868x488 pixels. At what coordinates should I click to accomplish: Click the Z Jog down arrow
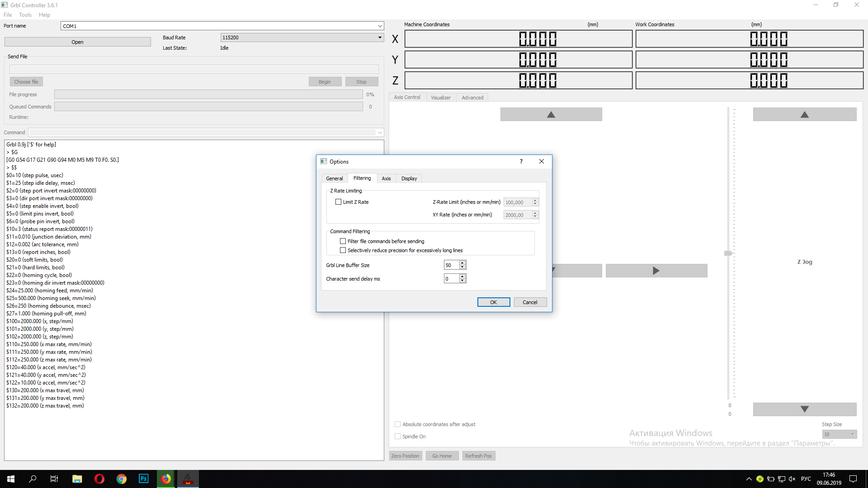pos(804,409)
